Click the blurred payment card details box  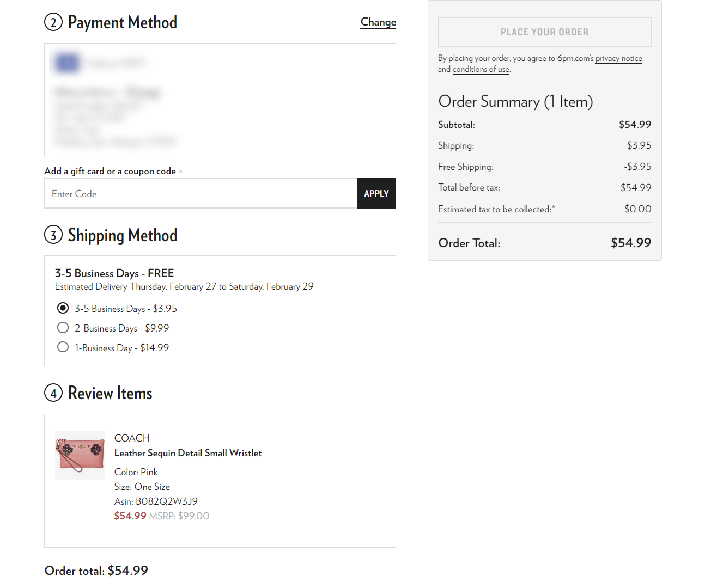tap(220, 100)
